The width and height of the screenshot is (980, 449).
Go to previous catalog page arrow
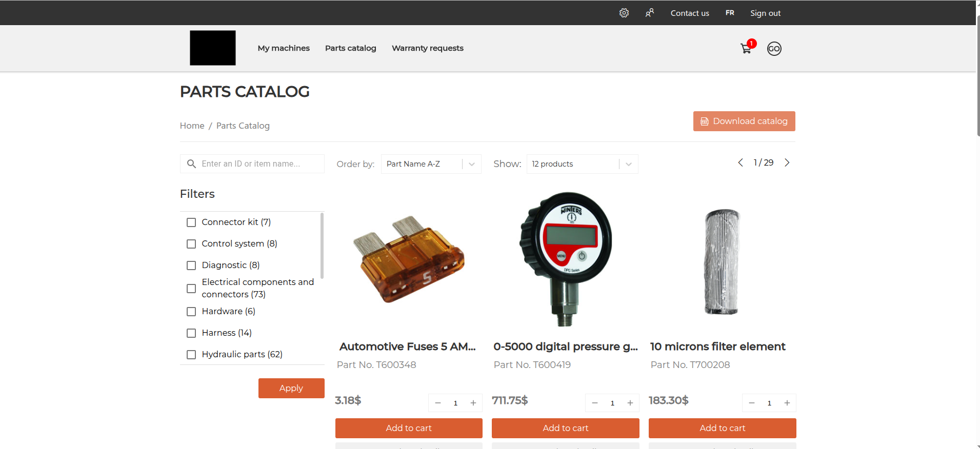coord(741,162)
